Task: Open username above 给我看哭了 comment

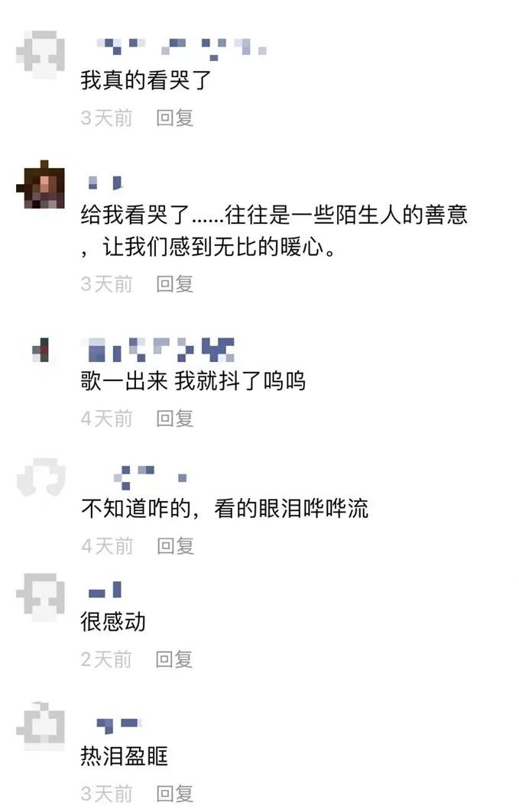Action: tap(106, 183)
